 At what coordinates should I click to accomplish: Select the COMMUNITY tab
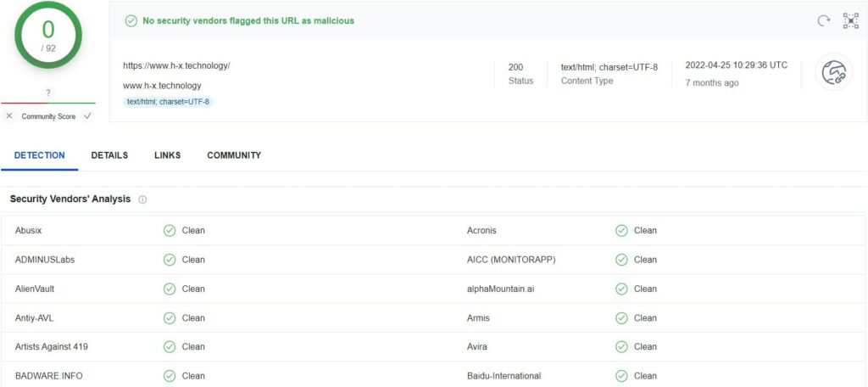pyautogui.click(x=234, y=155)
